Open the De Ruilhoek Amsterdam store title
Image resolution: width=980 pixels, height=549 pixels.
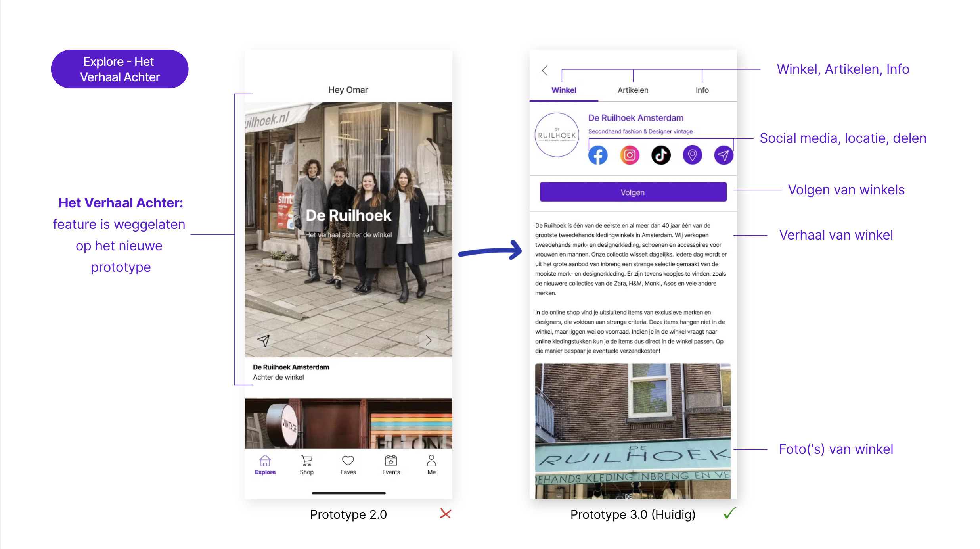click(636, 118)
